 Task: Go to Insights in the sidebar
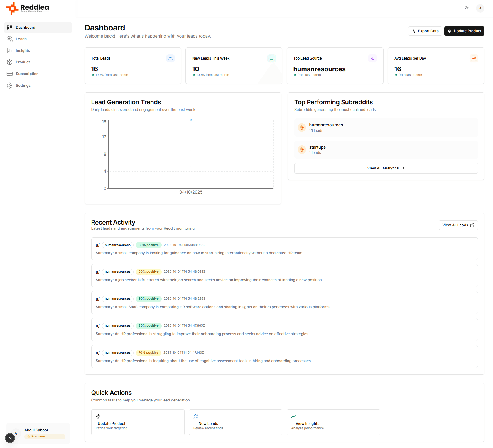23,51
